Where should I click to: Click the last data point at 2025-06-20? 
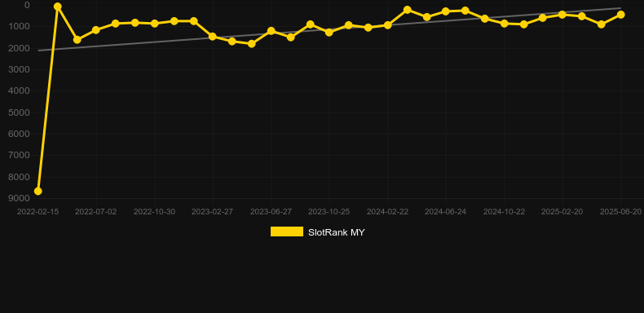point(620,15)
